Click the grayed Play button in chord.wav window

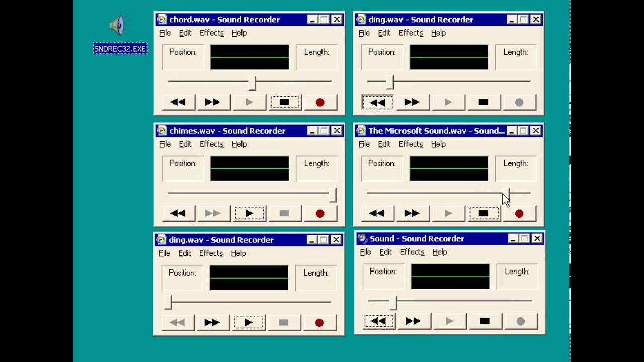(250, 102)
